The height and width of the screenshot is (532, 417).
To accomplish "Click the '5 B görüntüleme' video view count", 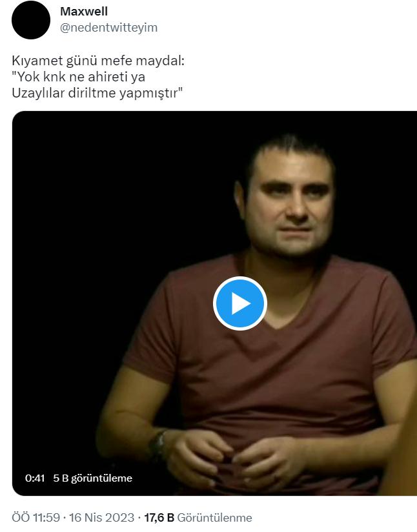I will pyautogui.click(x=92, y=478).
